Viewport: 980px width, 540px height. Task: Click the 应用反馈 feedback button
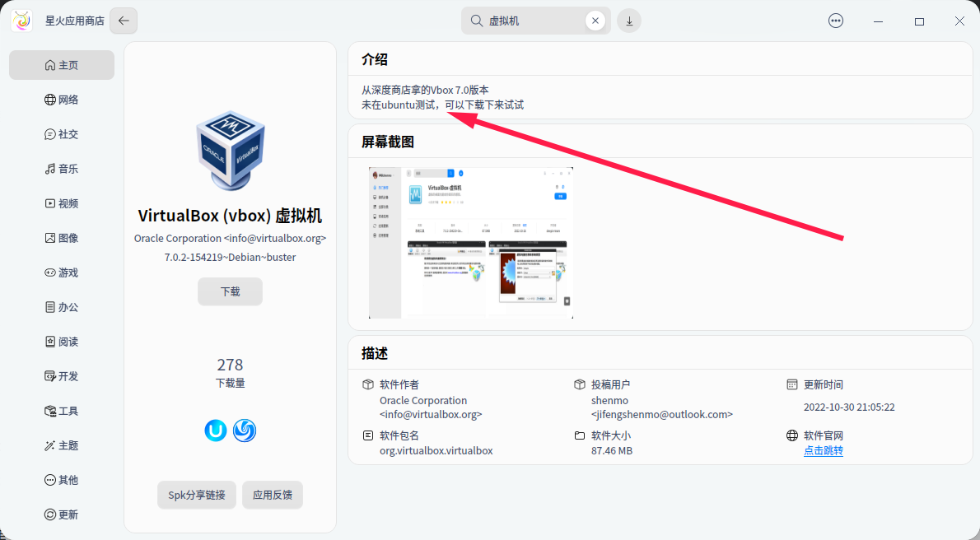click(273, 495)
